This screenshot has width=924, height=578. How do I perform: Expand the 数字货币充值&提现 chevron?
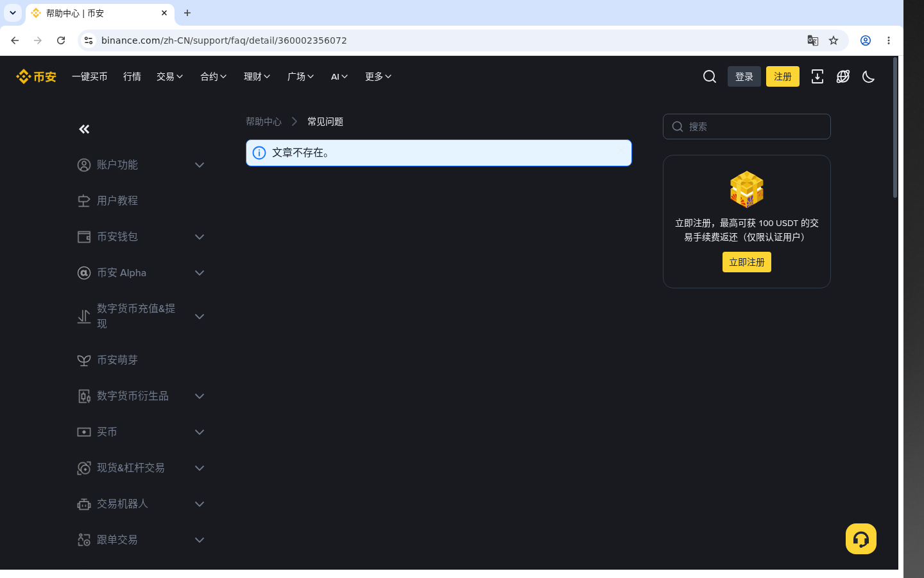[x=200, y=317]
